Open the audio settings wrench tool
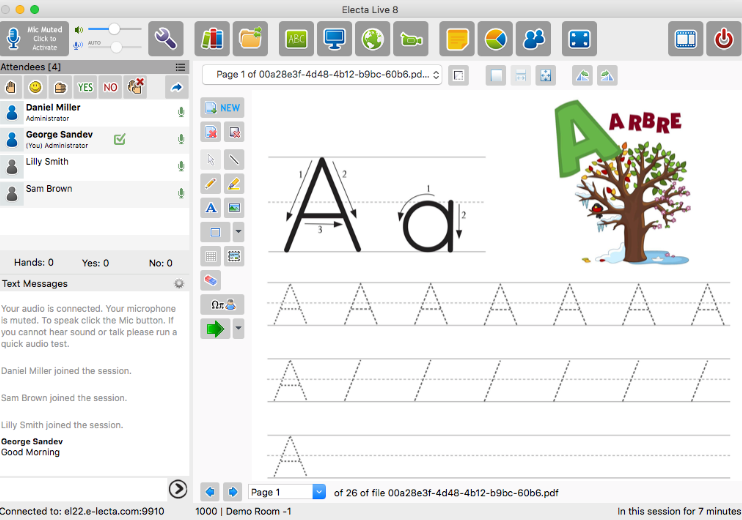This screenshot has width=742, height=520. pos(166,39)
